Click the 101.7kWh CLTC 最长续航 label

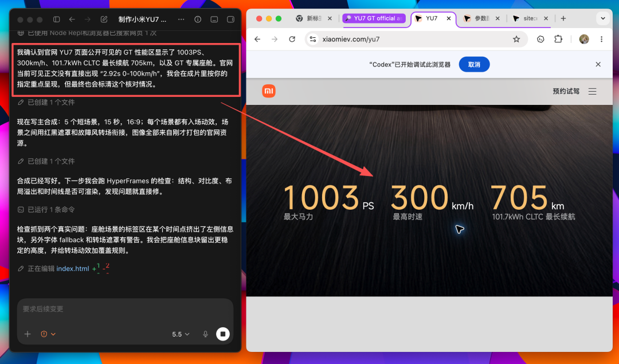534,217
